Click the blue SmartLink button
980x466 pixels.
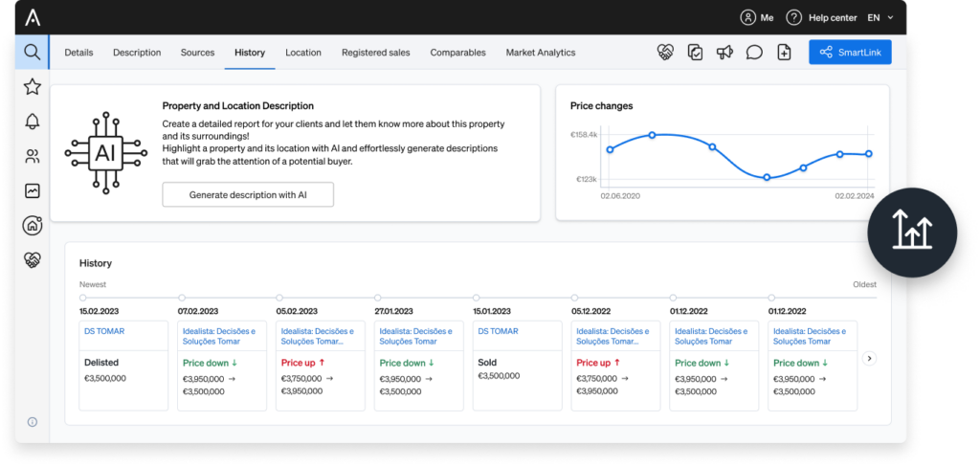[x=850, y=53]
